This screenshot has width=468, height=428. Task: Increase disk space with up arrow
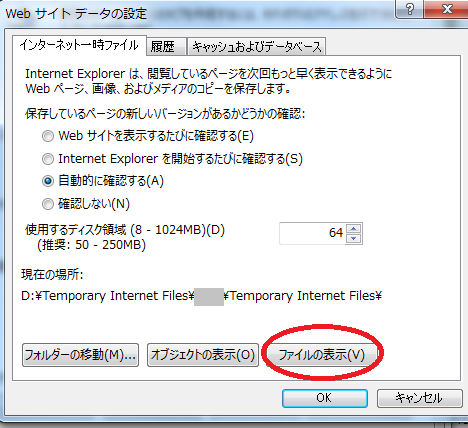point(354,229)
